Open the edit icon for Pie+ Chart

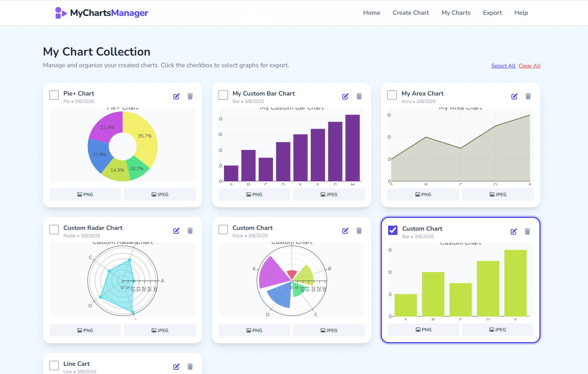(x=177, y=96)
